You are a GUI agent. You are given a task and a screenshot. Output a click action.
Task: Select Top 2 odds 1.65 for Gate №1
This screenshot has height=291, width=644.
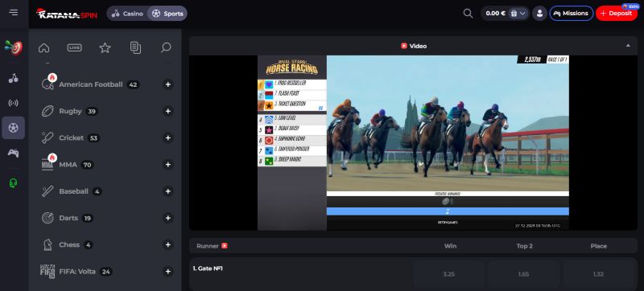pyautogui.click(x=524, y=274)
